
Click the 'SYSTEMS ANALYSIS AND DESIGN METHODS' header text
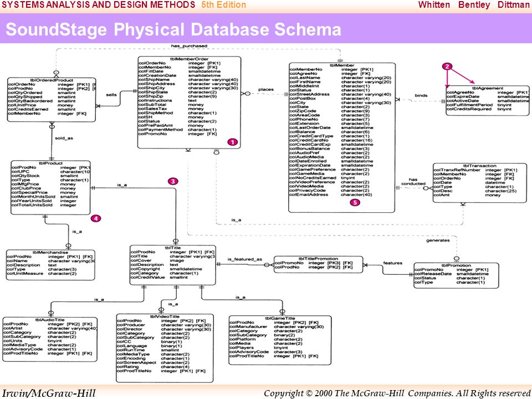pos(99,5)
